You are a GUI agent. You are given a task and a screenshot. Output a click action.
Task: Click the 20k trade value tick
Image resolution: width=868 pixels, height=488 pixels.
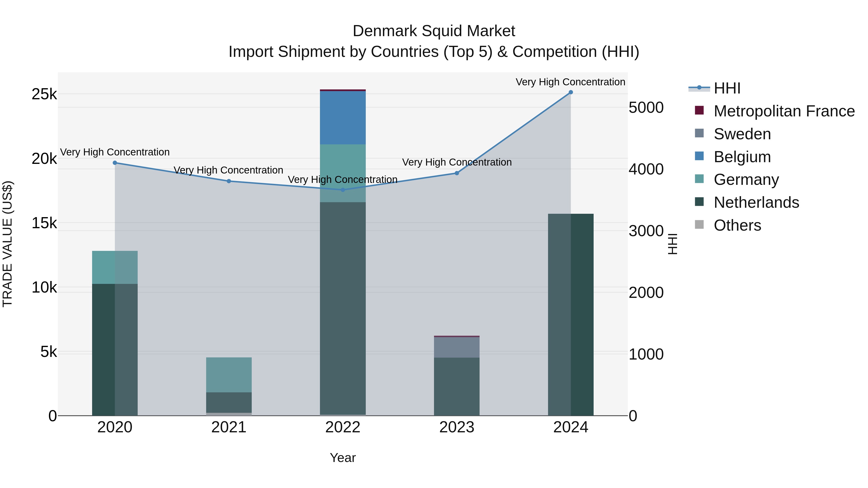[44, 159]
